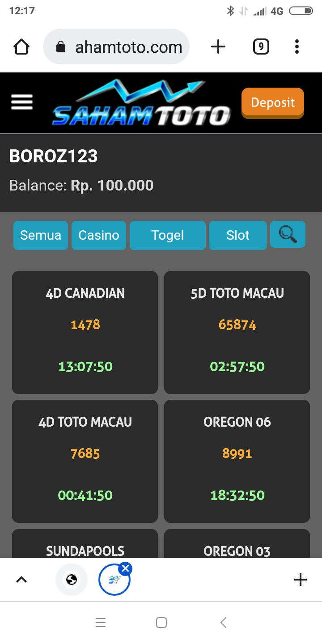Open the 4D Canadian game card
The image size is (322, 644).
point(85,332)
